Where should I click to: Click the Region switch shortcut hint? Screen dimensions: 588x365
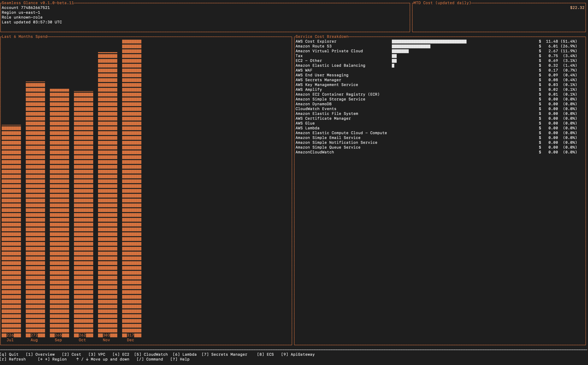(x=52, y=359)
